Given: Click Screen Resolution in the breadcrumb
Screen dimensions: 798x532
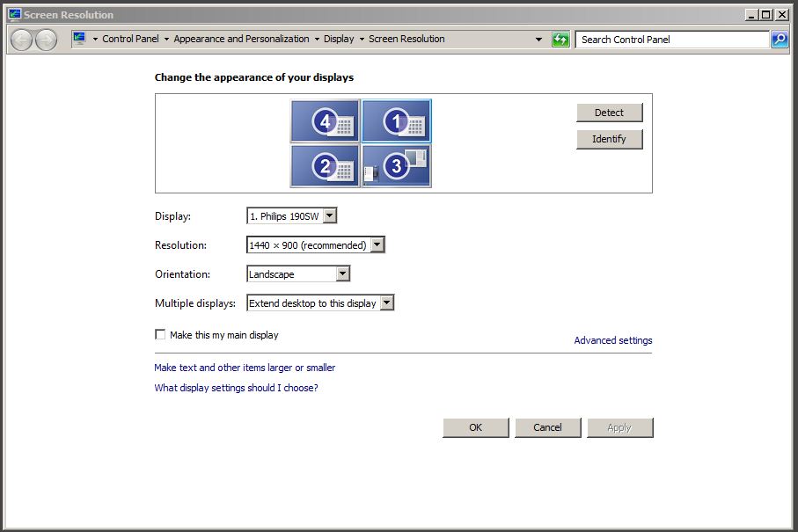Looking at the screenshot, I should coord(406,39).
